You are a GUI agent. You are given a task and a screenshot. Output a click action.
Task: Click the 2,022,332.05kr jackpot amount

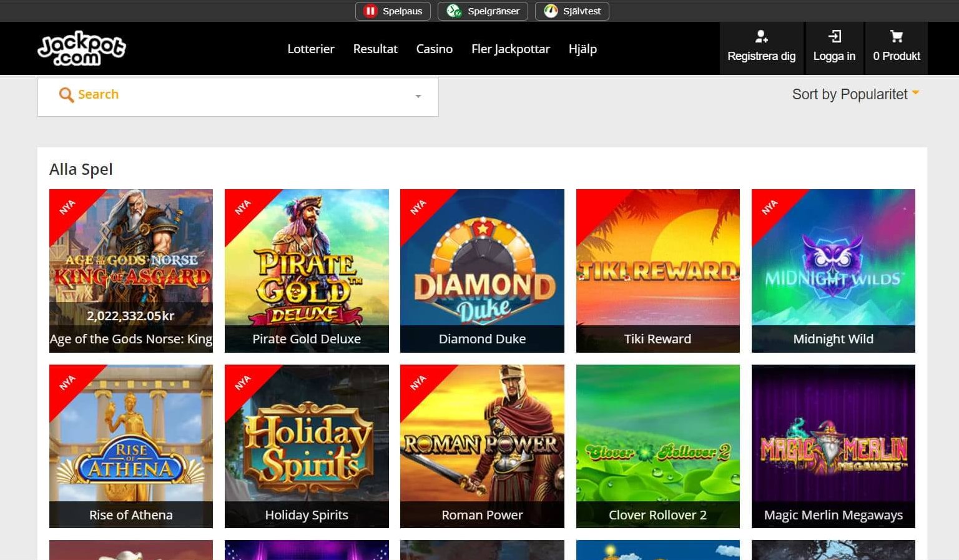[x=130, y=316]
